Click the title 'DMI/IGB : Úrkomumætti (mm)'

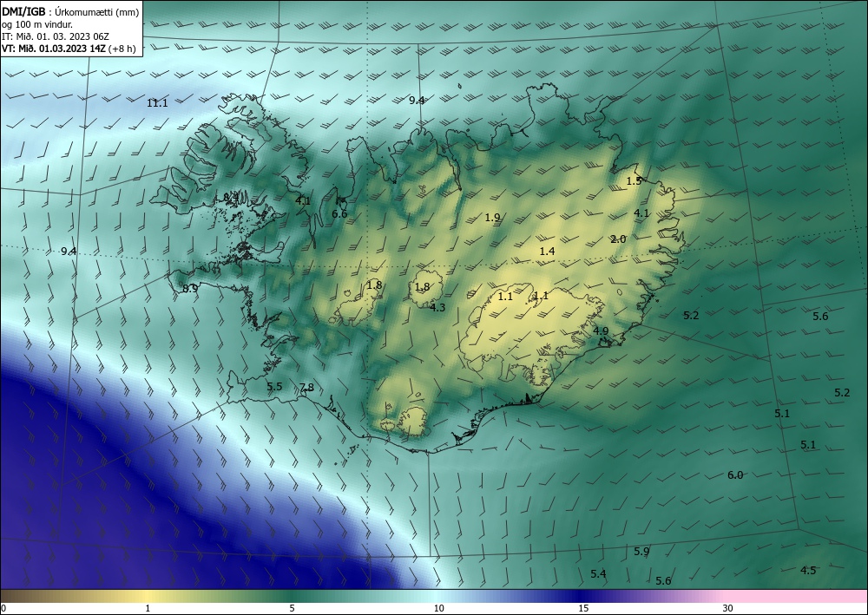point(70,13)
